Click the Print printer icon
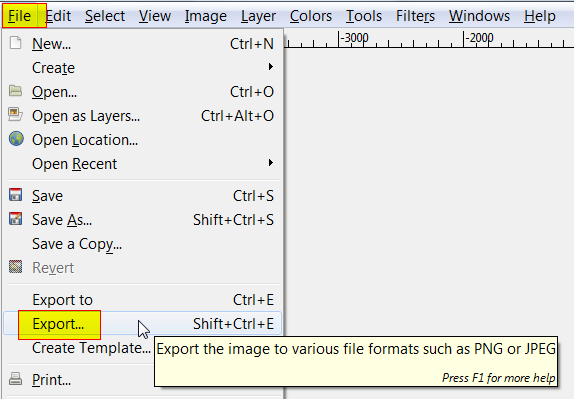This screenshot has height=399, width=574. [x=15, y=379]
